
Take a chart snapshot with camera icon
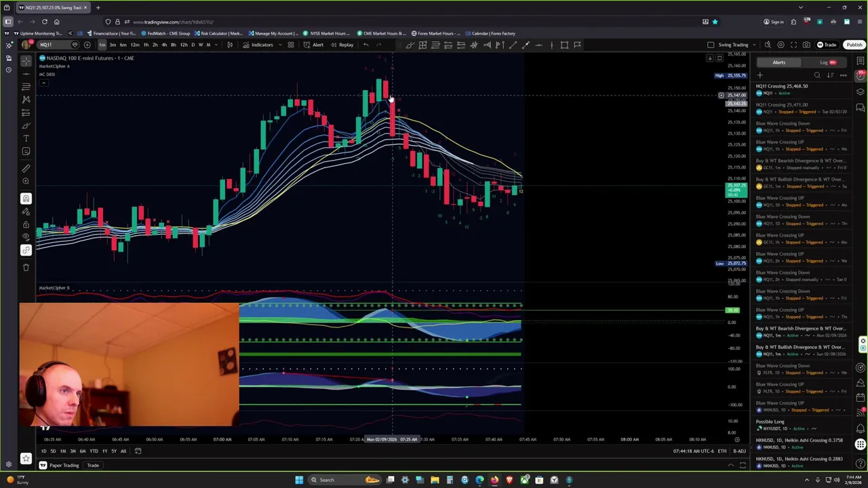coord(806,45)
